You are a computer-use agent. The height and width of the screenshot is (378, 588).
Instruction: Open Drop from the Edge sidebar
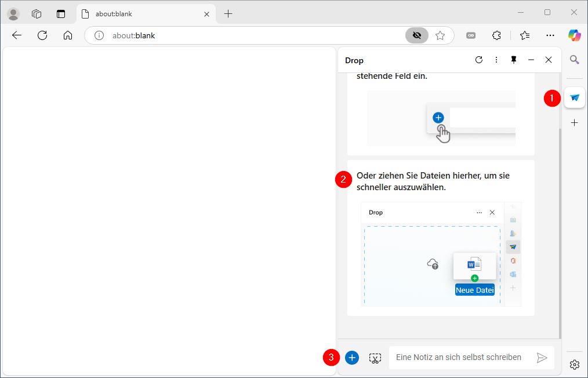click(x=574, y=97)
